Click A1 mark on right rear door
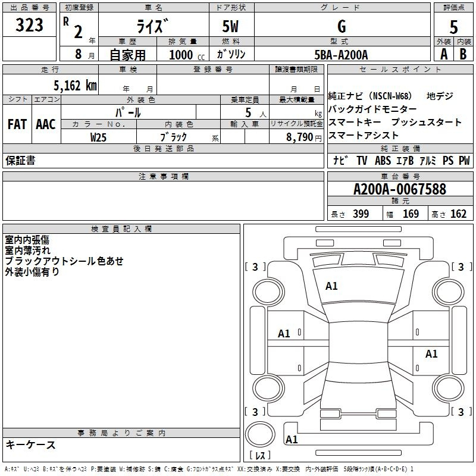This screenshot has width=476, height=476. point(431,353)
